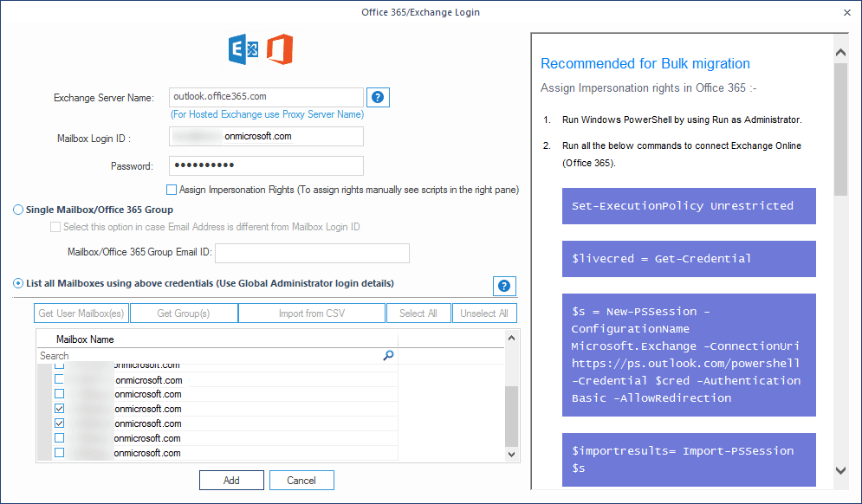Viewport: 862px width, 504px height.
Task: Tick the email address different from login checkbox
Action: pyautogui.click(x=55, y=227)
